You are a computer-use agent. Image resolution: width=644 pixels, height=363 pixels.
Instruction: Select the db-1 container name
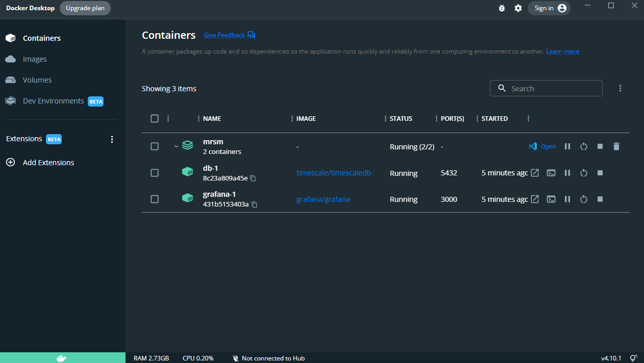(211, 168)
